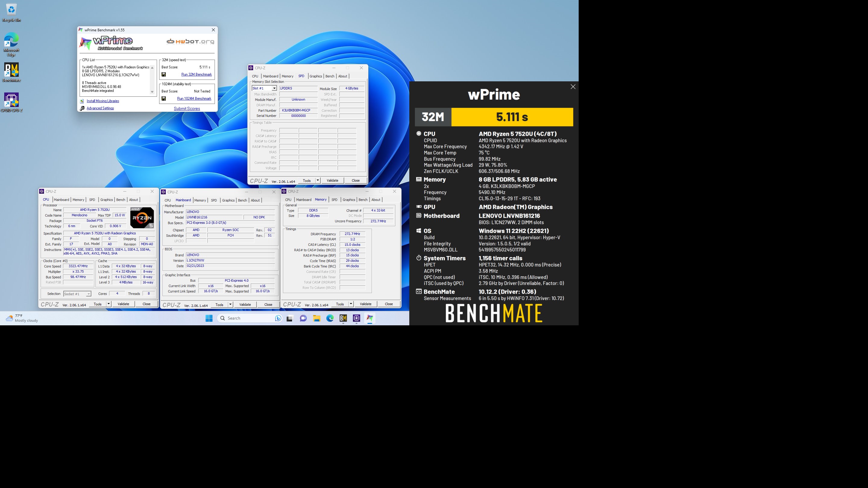Open the Install Missing Libraries link
This screenshot has height=488, width=868.
103,101
